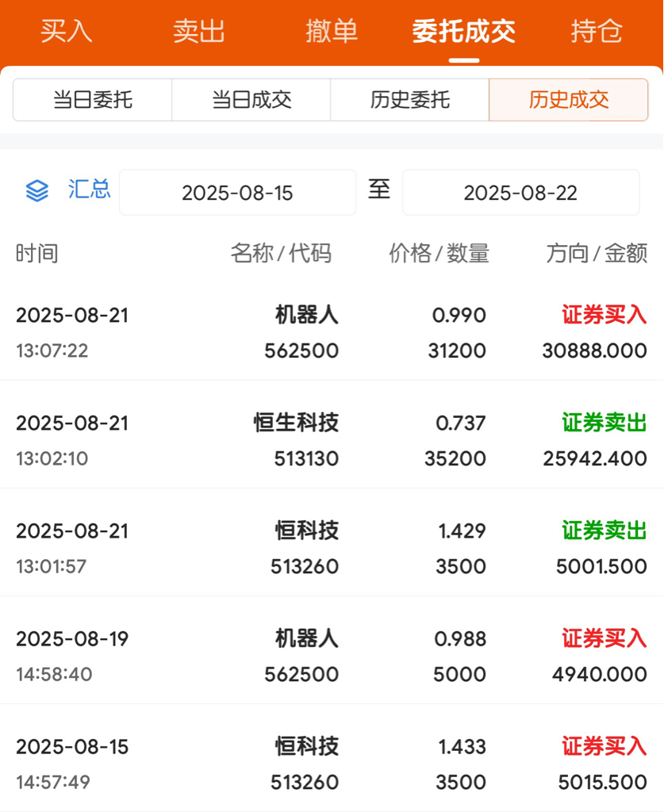Click price 0.988

click(460, 638)
